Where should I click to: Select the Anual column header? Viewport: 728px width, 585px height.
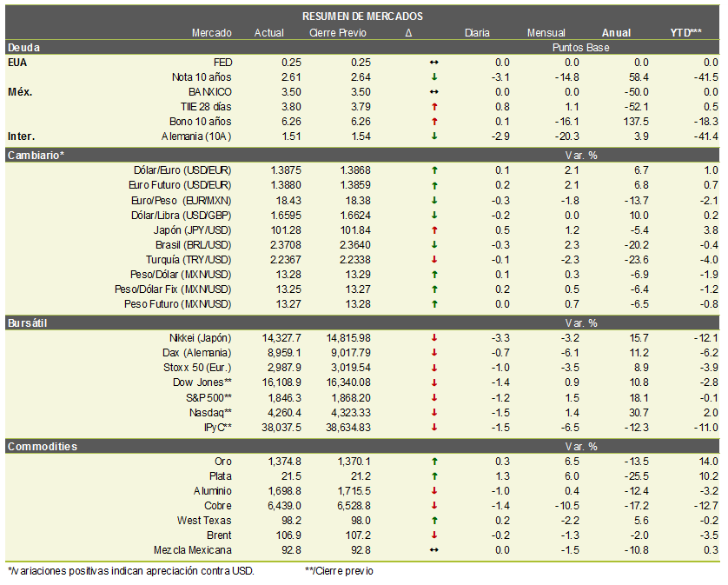point(616,33)
